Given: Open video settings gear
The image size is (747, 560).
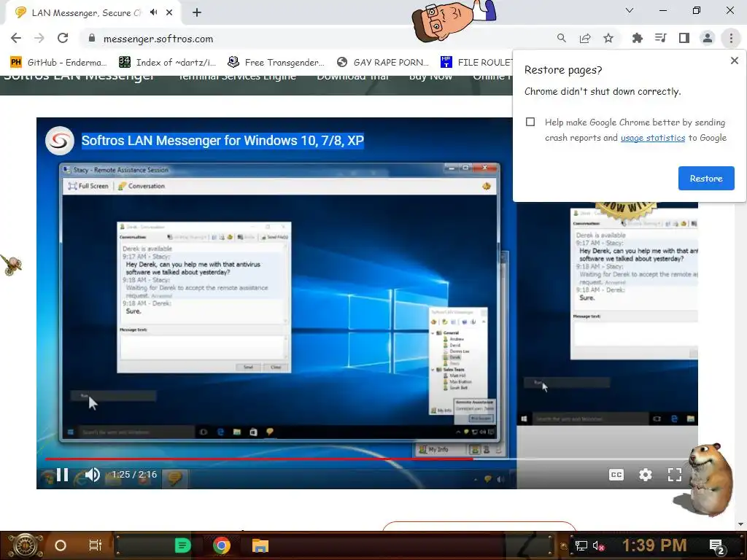Looking at the screenshot, I should pos(645,474).
